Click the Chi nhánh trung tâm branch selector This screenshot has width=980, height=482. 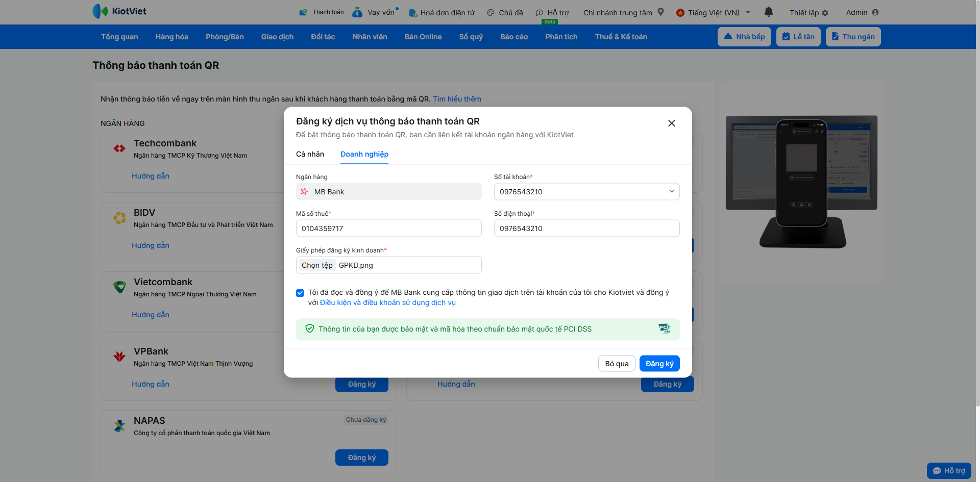(x=618, y=13)
